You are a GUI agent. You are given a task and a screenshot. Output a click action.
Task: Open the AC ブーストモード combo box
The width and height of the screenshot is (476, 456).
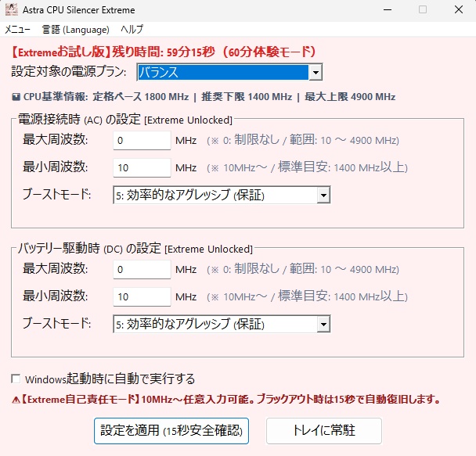tap(222, 195)
